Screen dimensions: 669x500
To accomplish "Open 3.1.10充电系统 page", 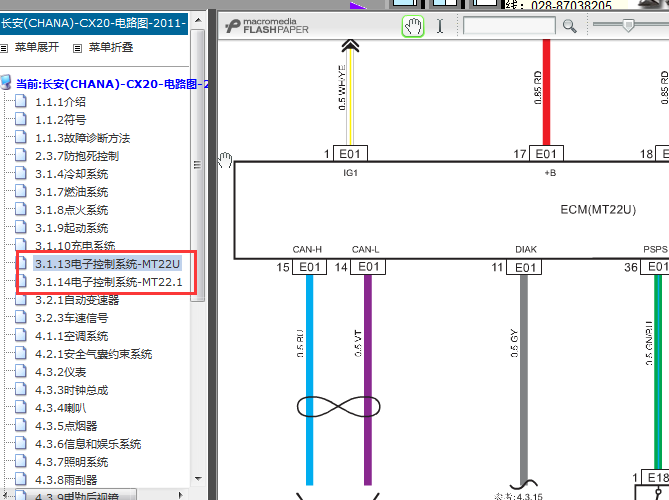I will (x=75, y=245).
